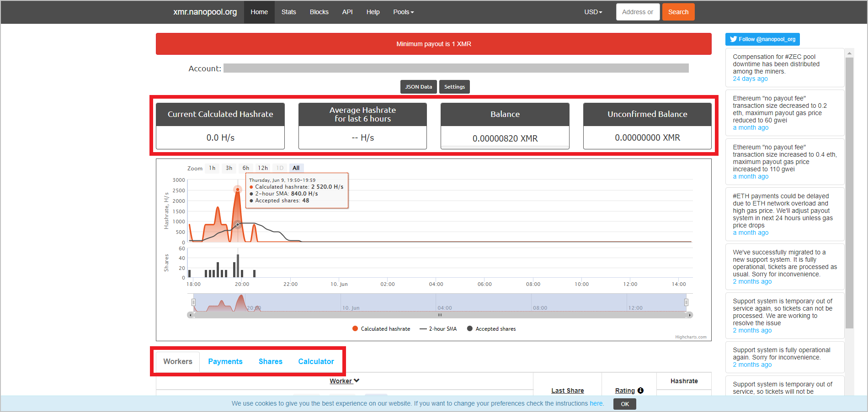Click the 0.00000820 XMR balance value
868x412 pixels.
tap(505, 138)
